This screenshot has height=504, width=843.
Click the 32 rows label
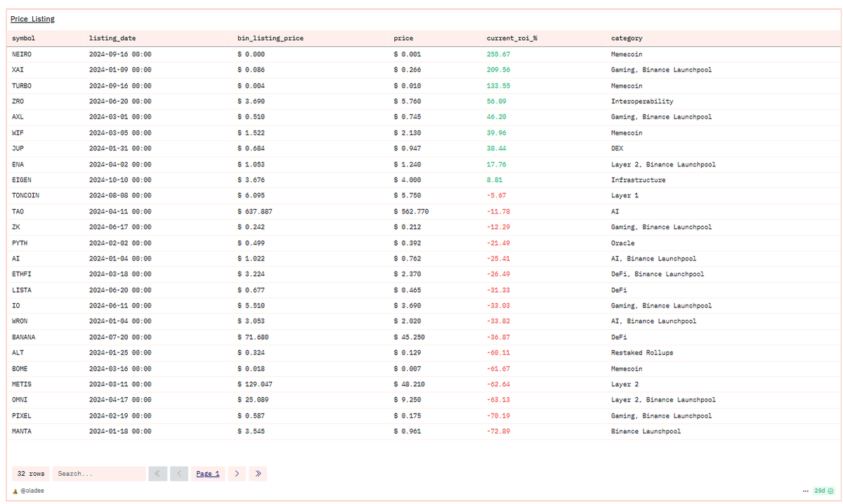[x=31, y=474]
